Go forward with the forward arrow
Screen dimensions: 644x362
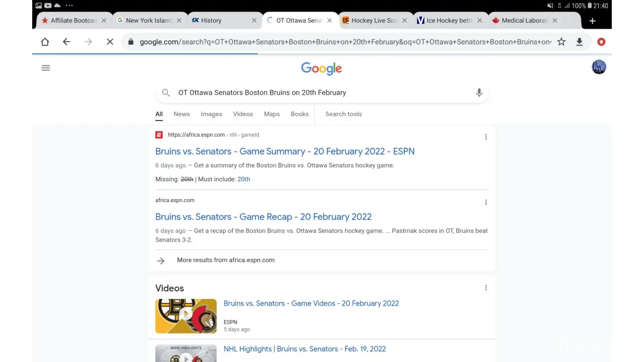pos(88,42)
